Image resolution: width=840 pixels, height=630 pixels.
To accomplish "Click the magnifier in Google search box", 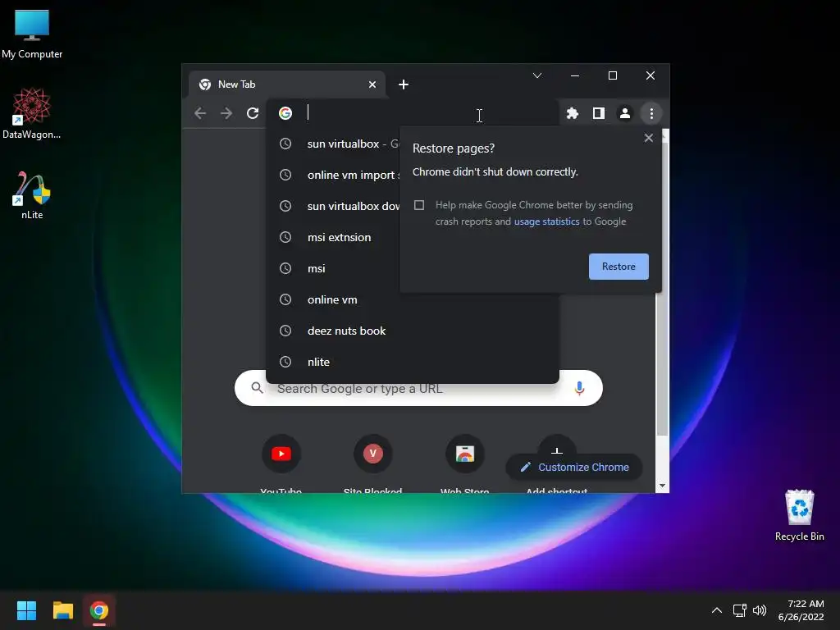I will [257, 388].
